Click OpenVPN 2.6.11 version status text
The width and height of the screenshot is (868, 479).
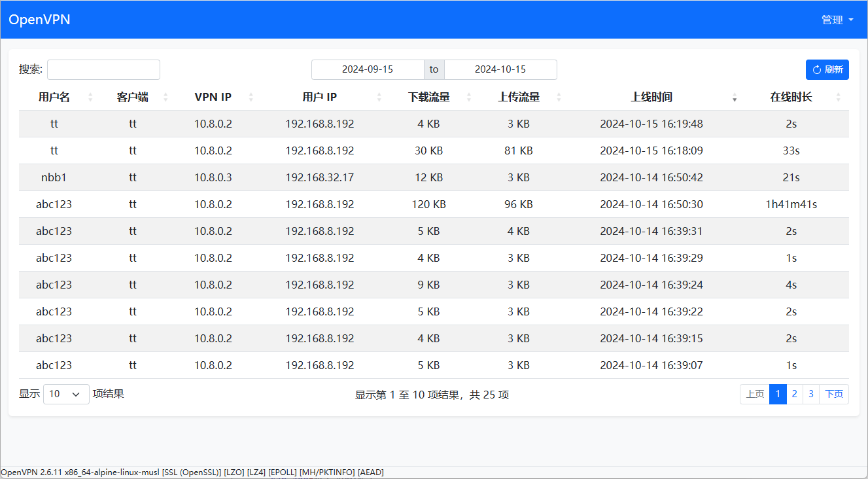coord(192,472)
